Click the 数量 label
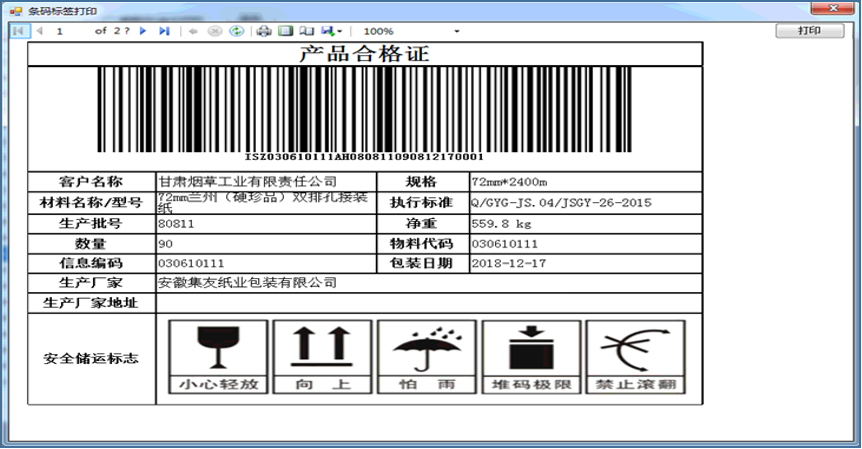The image size is (862, 449). click(91, 243)
